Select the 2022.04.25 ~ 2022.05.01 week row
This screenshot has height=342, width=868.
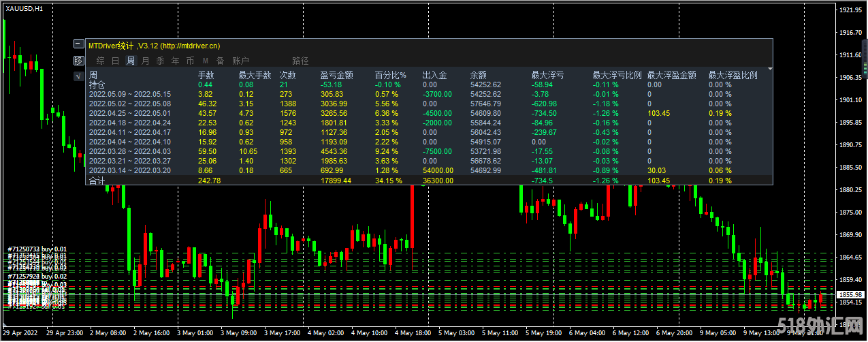[x=430, y=113]
